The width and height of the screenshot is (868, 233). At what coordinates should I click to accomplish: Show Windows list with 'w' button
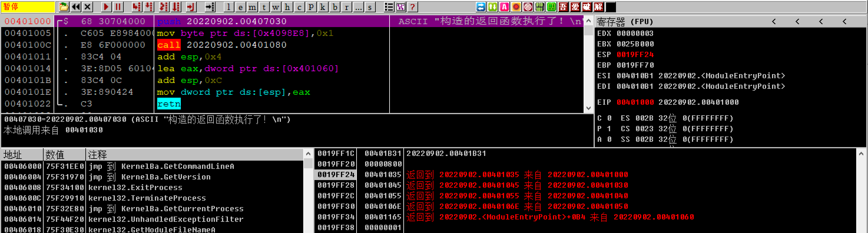point(276,7)
